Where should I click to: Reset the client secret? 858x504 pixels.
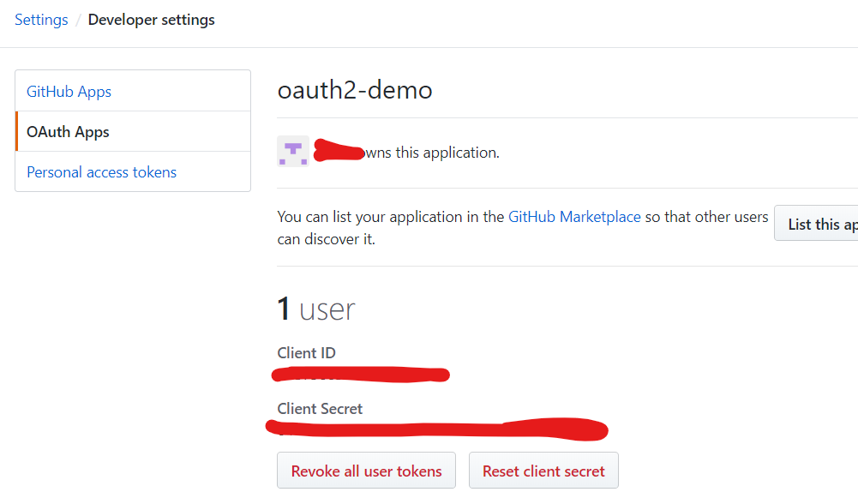(543, 470)
